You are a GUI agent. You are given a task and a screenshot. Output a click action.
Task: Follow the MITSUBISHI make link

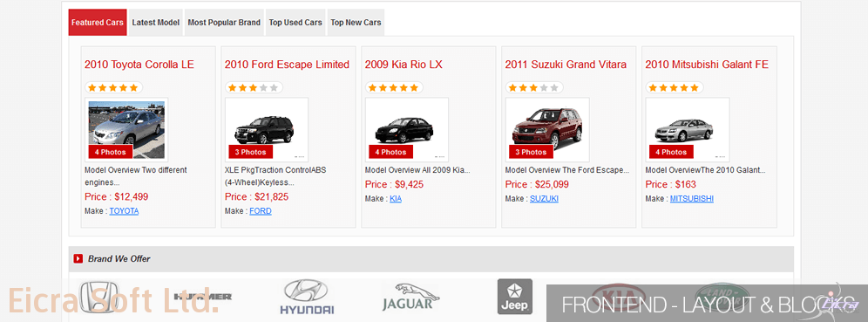point(692,198)
